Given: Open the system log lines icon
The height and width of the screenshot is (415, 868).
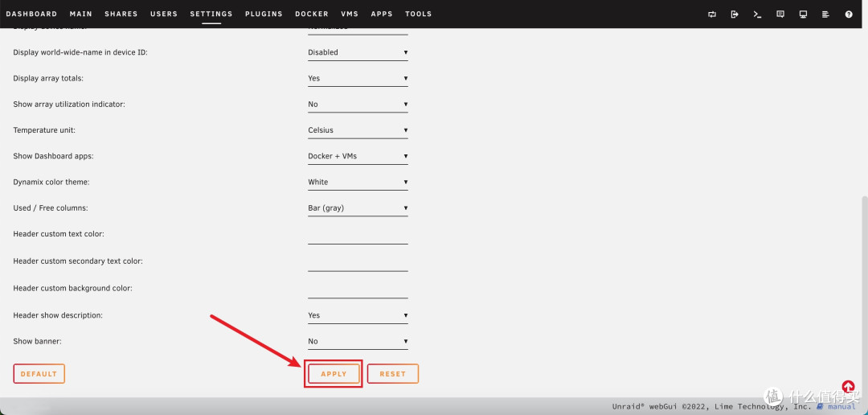Looking at the screenshot, I should coord(825,14).
